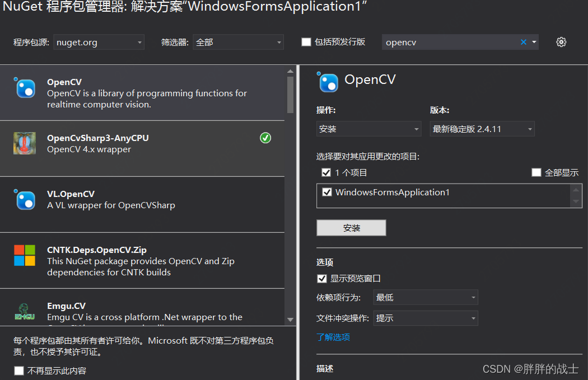Click the OpenCvSharp3-AnyCPU mandrill icon
Screen dimensions: 588x380
pos(25,143)
